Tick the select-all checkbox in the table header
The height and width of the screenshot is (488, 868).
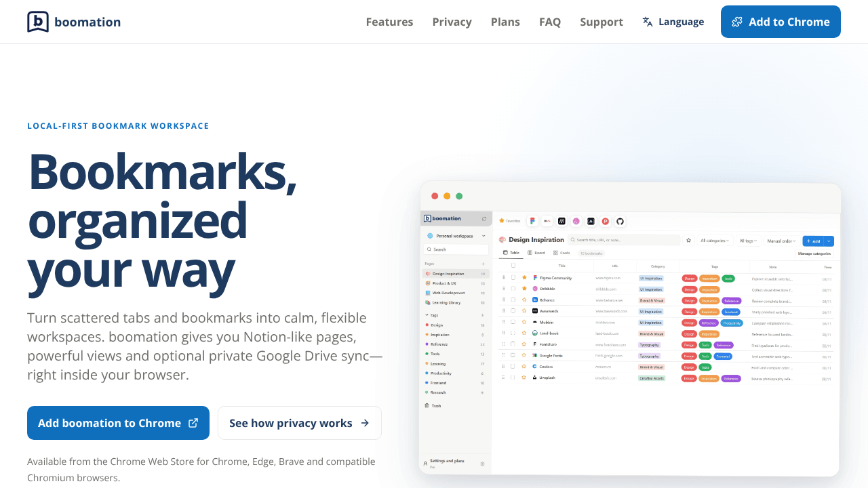[513, 266]
